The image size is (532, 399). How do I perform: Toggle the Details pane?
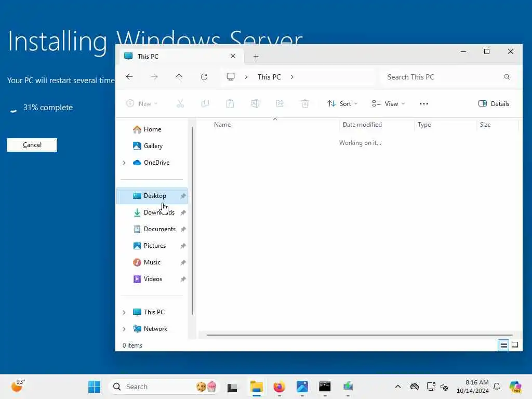coord(494,103)
